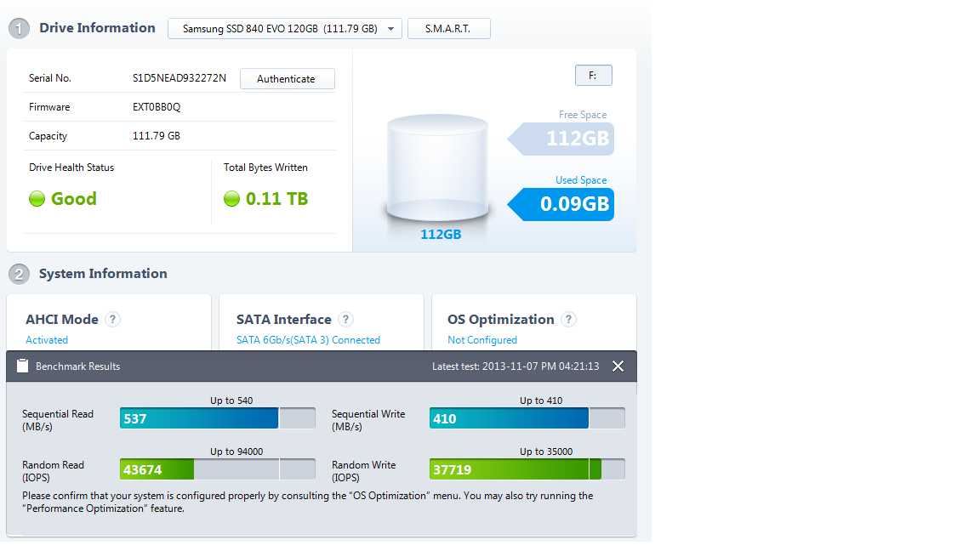Viewport: 980px width, 551px height.
Task: Click the Random Write 37719 bar
Action: (527, 469)
